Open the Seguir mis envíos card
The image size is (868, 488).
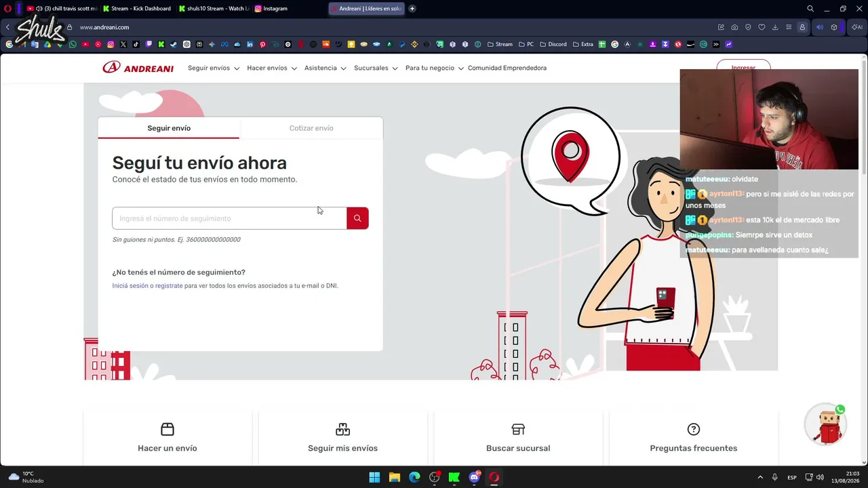(x=342, y=438)
